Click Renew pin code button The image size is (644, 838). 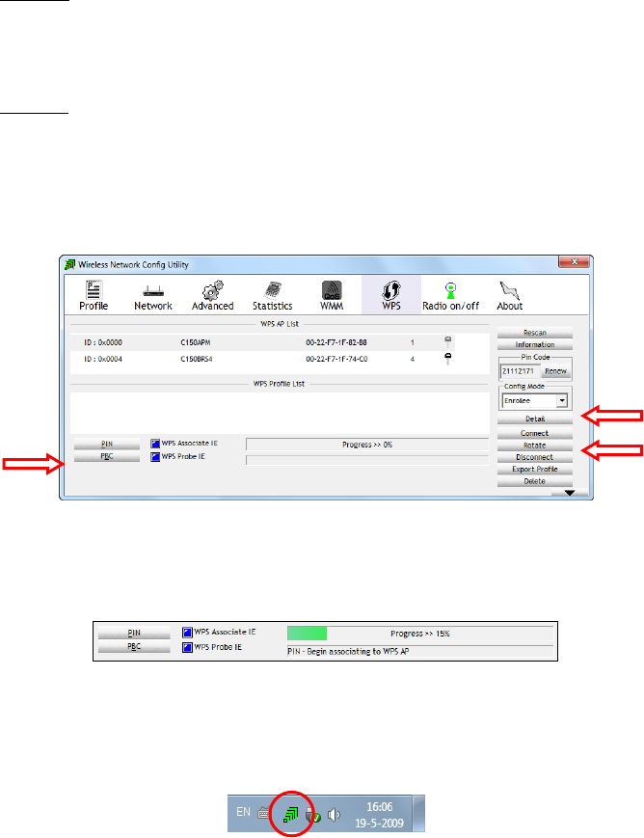click(556, 371)
